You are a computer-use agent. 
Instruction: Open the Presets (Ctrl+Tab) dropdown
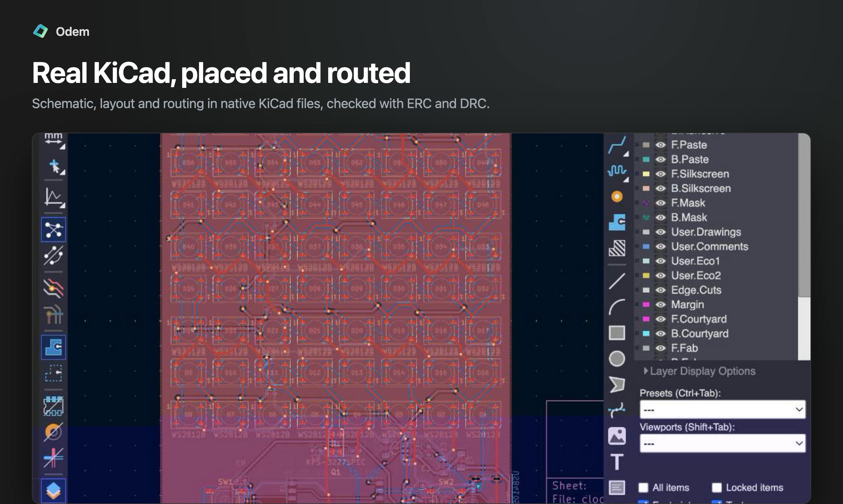[723, 409]
